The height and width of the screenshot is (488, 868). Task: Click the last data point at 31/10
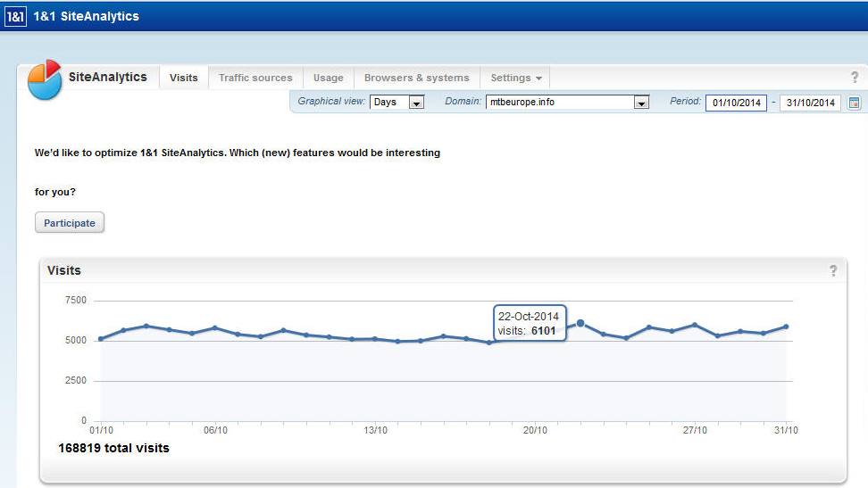786,327
